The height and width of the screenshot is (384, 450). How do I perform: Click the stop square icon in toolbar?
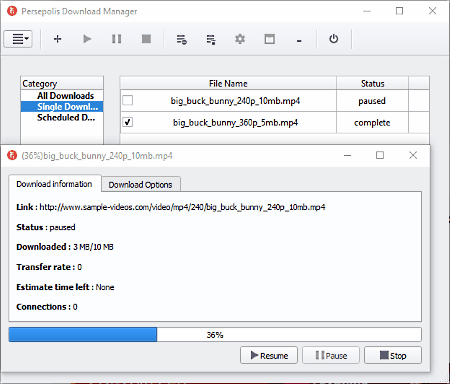click(146, 39)
